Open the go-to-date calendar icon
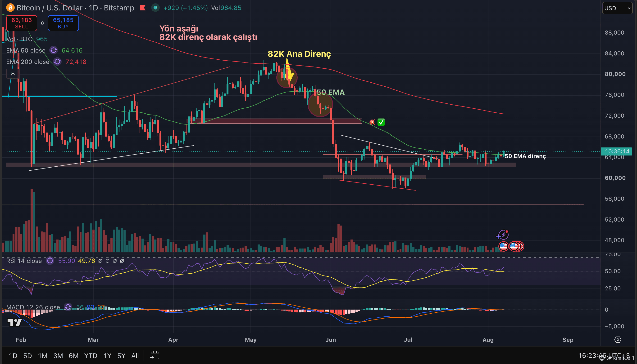 155,355
